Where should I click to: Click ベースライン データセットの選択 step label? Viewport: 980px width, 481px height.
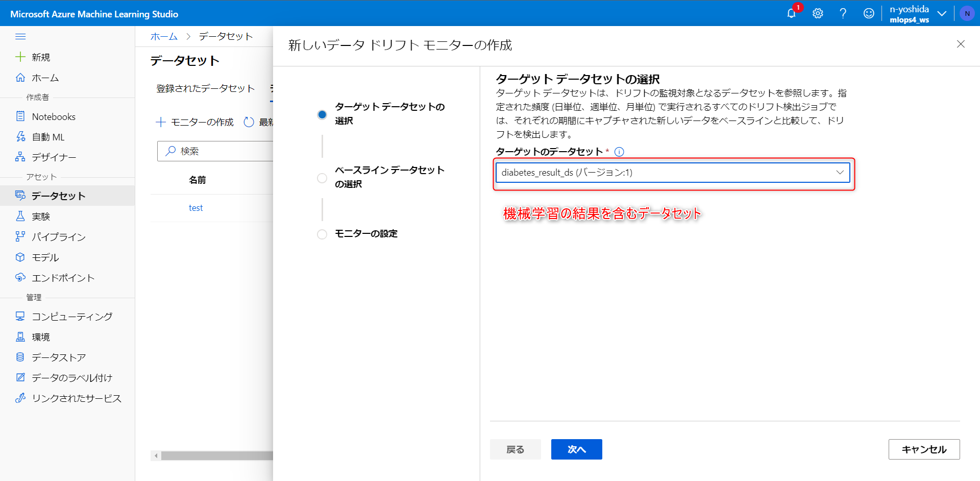tap(389, 177)
